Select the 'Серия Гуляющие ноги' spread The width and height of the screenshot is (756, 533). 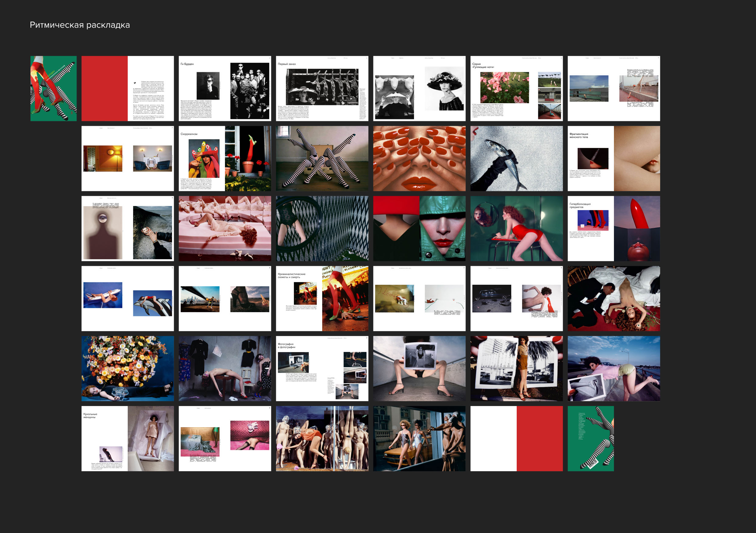[516, 88]
